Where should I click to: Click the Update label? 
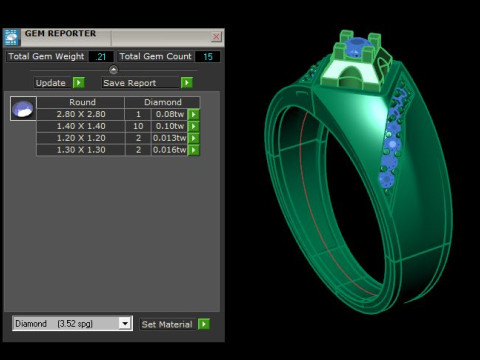point(51,83)
